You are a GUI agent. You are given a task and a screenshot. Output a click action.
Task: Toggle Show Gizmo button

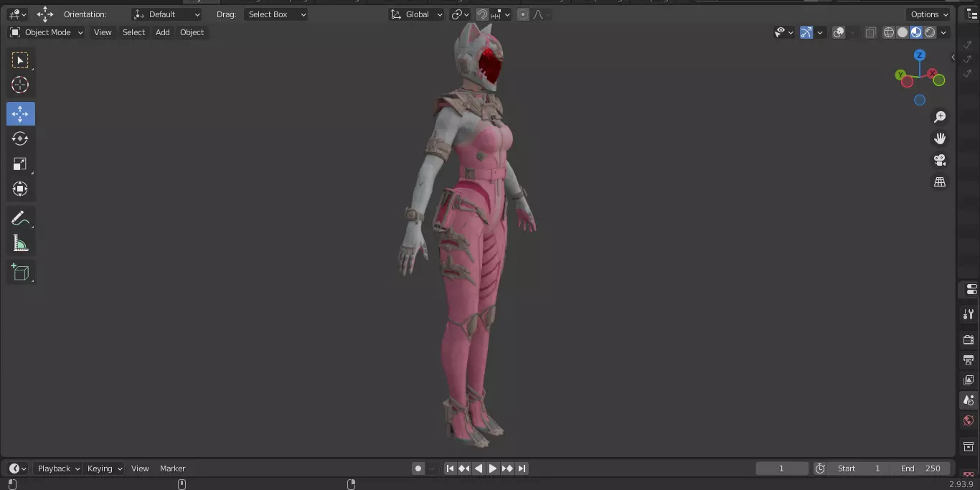[806, 32]
